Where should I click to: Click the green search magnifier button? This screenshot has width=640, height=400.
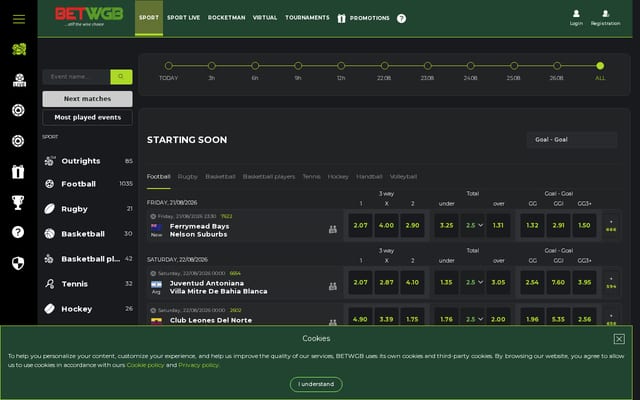pyautogui.click(x=121, y=77)
